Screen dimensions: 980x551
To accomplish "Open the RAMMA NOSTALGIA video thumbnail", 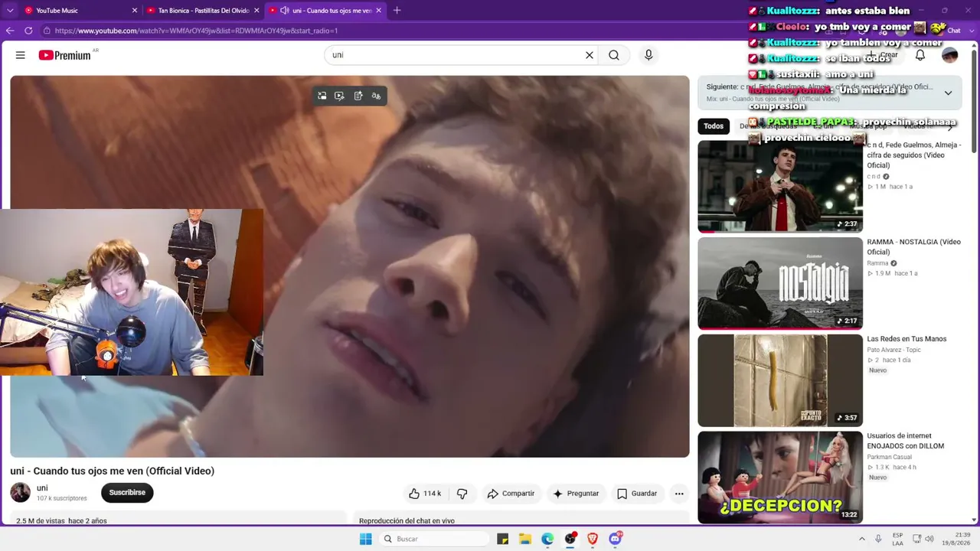I will [780, 283].
